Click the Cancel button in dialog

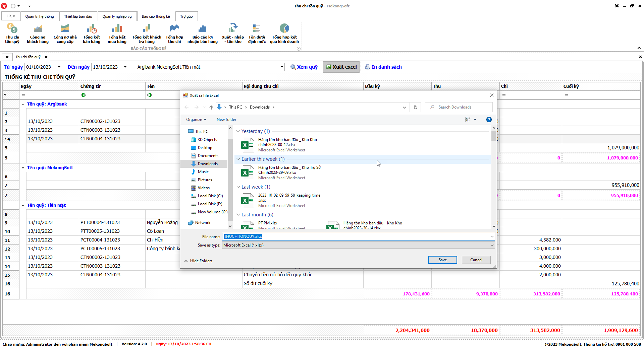(476, 260)
